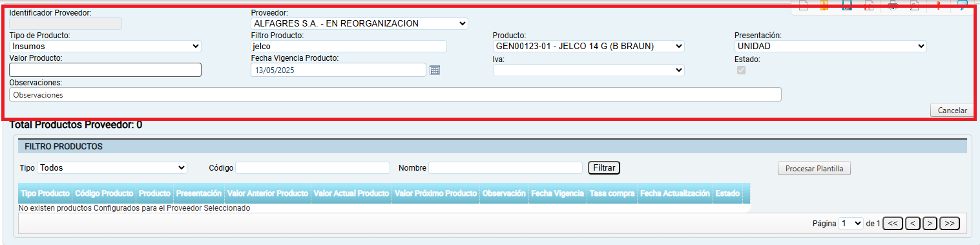The image size is (980, 245).
Task: Click the print preview page icon
Action: pos(915,6)
